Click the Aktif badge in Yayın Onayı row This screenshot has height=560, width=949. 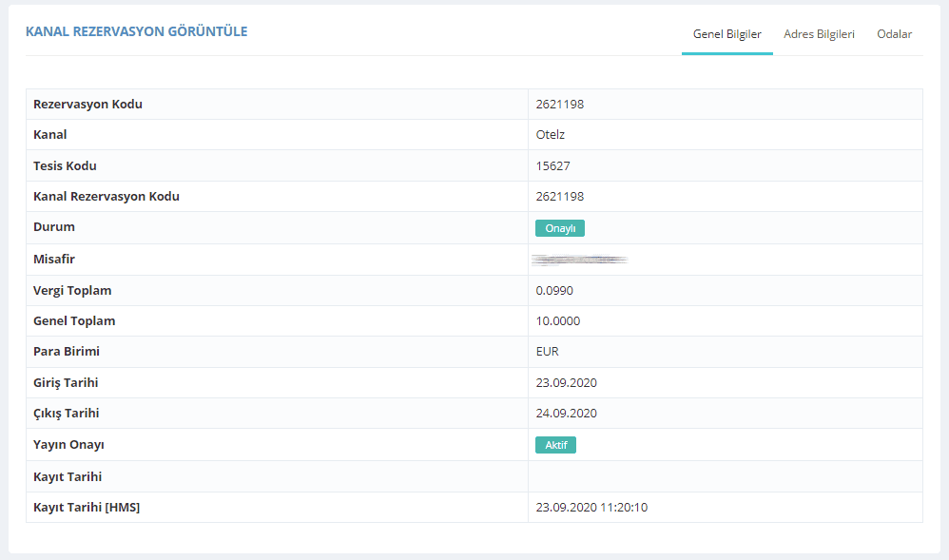(555, 445)
